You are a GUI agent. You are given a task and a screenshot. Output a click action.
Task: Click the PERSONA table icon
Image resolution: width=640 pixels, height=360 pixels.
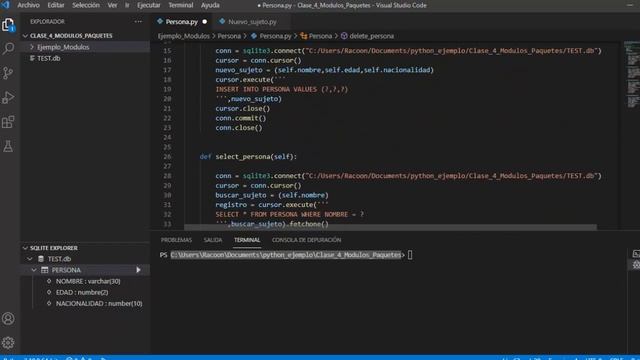(x=44, y=270)
